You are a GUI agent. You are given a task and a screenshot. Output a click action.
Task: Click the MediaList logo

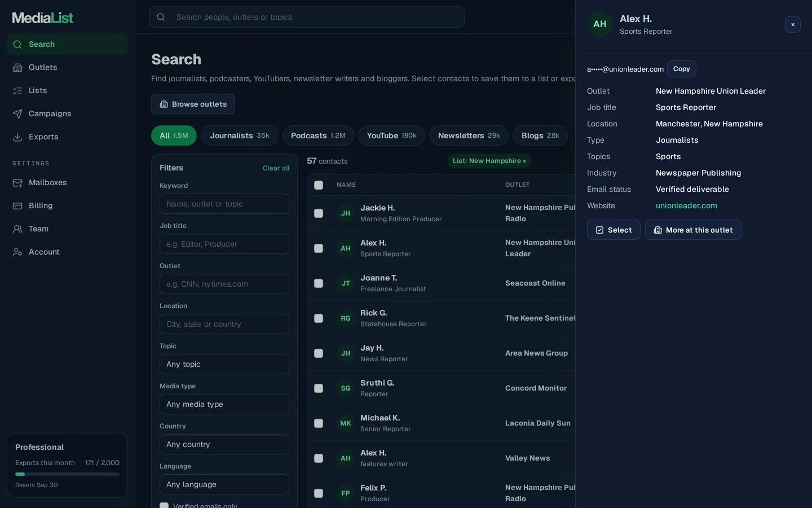click(x=43, y=17)
